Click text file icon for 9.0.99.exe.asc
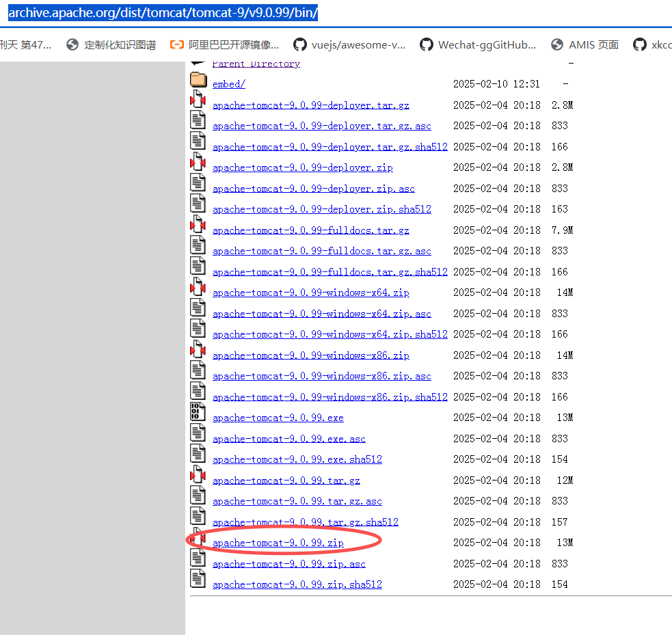The height and width of the screenshot is (635, 672). pos(198,433)
